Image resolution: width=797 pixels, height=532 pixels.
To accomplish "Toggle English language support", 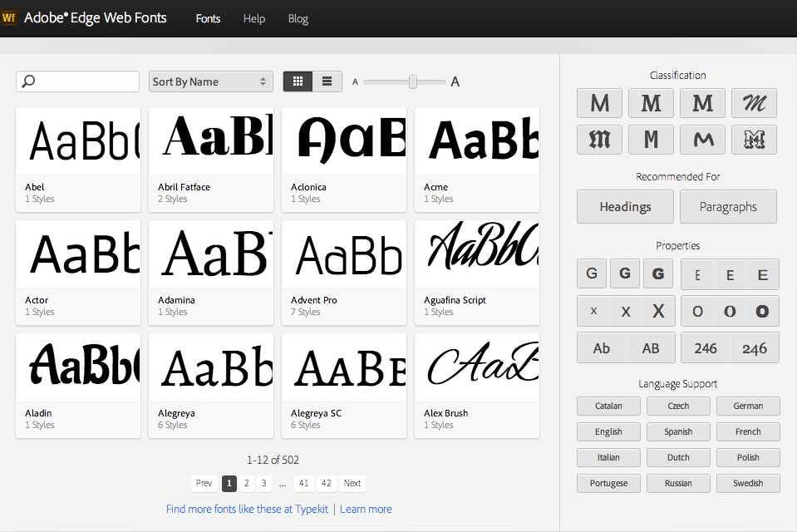I will click(608, 431).
